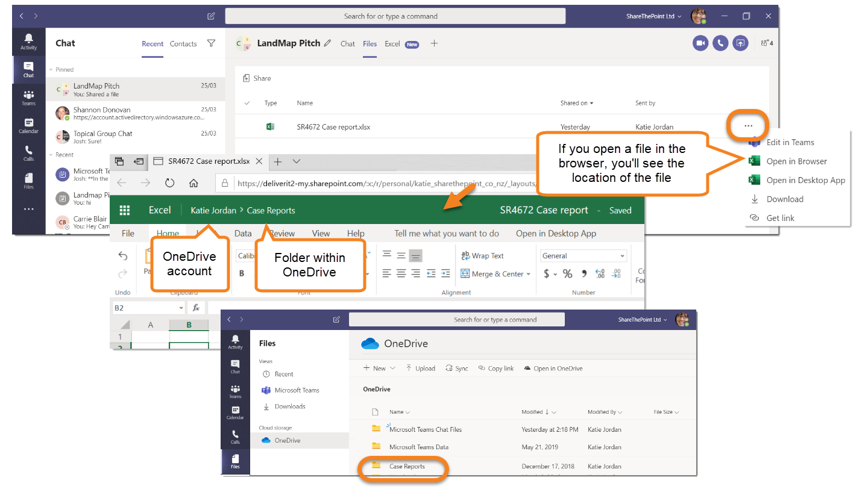Open the Case Reports folder in OneDrive list

coord(407,466)
